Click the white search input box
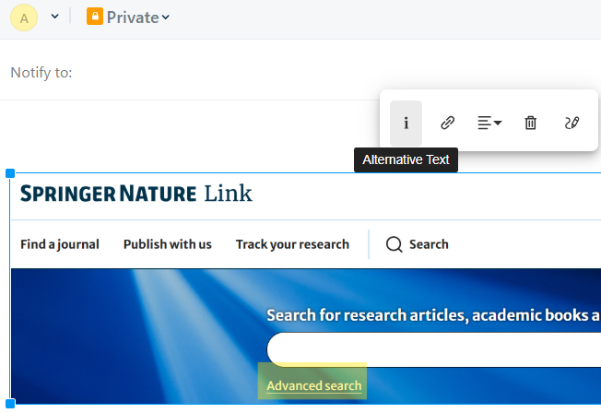This screenshot has width=601, height=413. coord(434,350)
